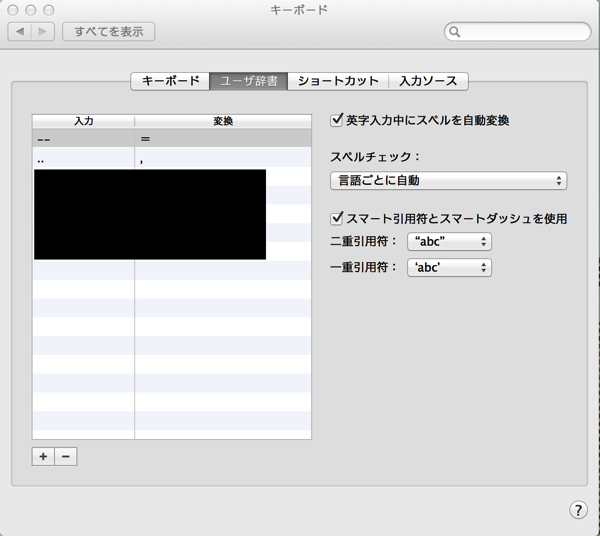Switch to the 入力ソース tab

[x=428, y=81]
